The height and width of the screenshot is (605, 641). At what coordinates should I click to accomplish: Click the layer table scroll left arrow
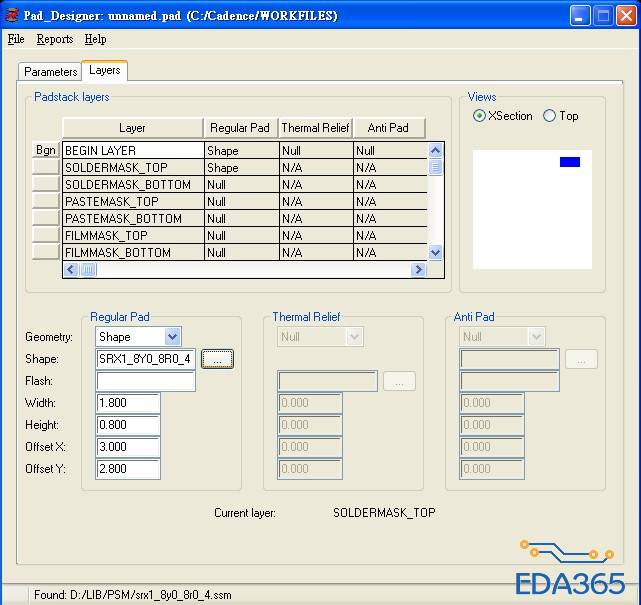(71, 269)
